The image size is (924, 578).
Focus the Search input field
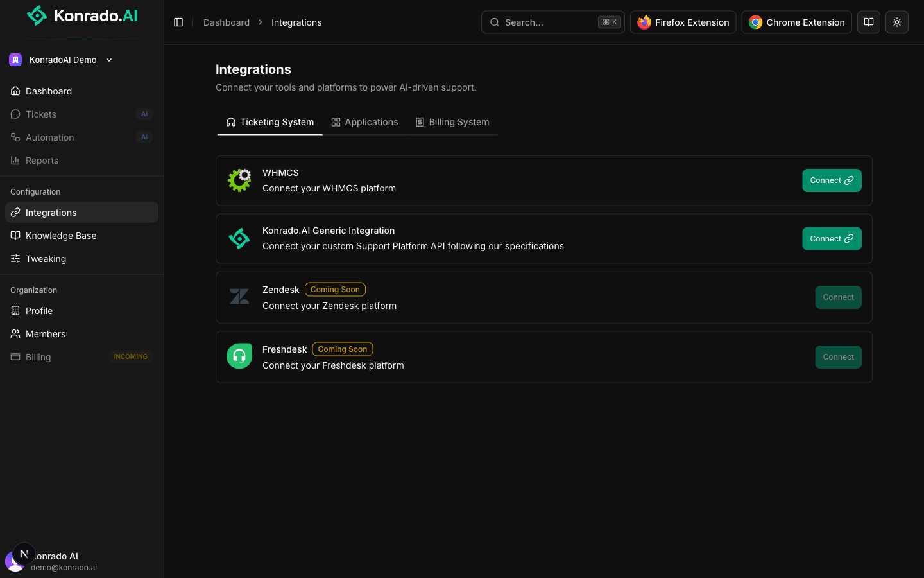pyautogui.click(x=552, y=22)
